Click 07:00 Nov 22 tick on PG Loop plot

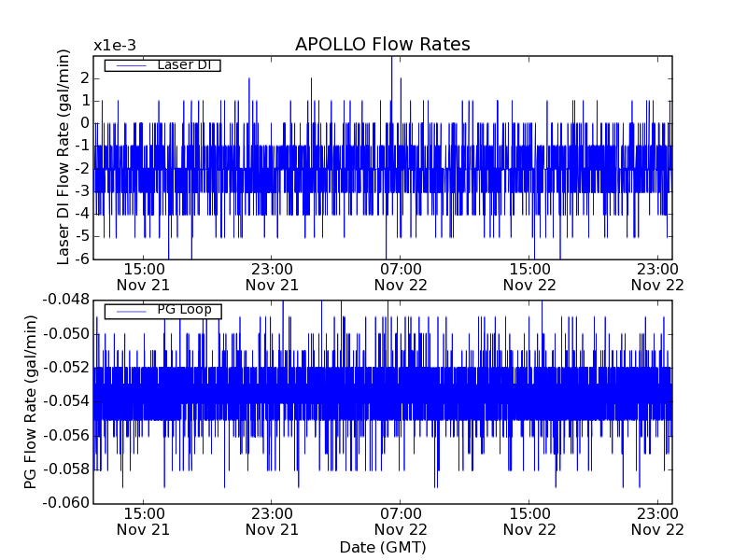pos(401,521)
